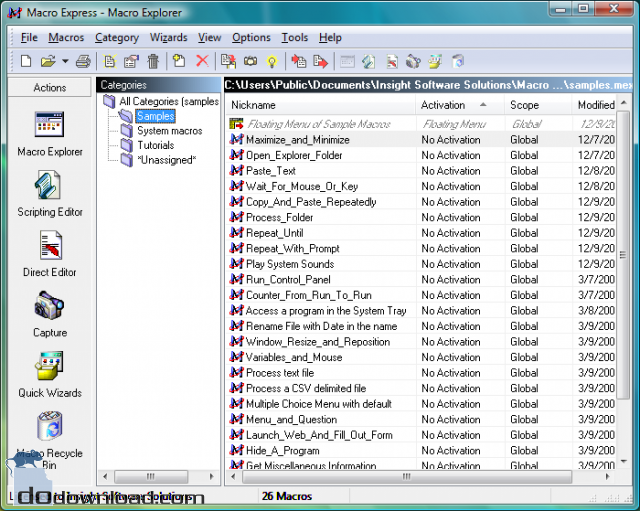Open the Options menu
This screenshot has height=511, width=640.
tap(251, 38)
